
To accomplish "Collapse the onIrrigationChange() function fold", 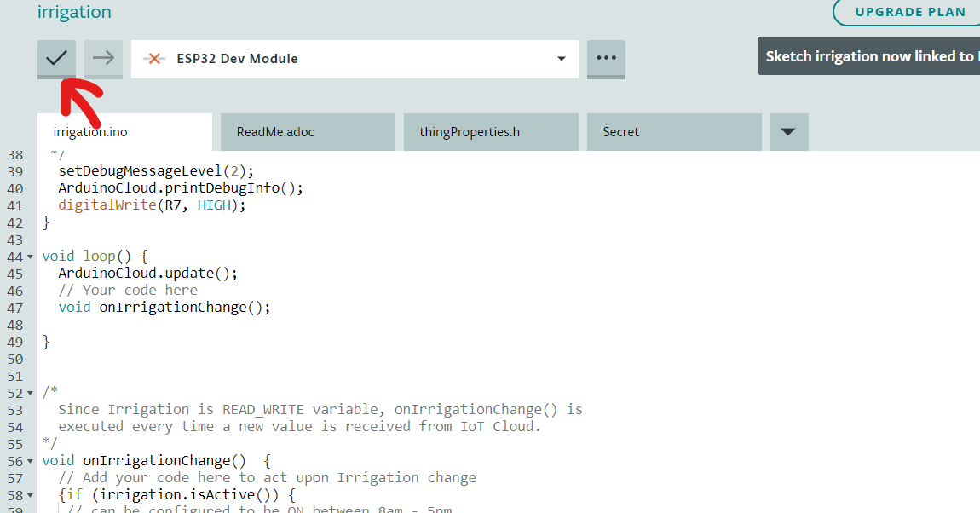I will [x=32, y=461].
